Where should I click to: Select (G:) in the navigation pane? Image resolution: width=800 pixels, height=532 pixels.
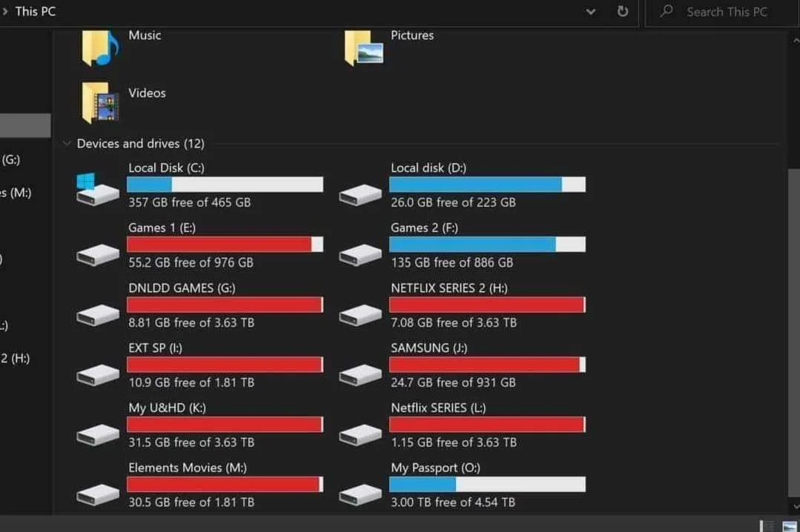pos(10,159)
